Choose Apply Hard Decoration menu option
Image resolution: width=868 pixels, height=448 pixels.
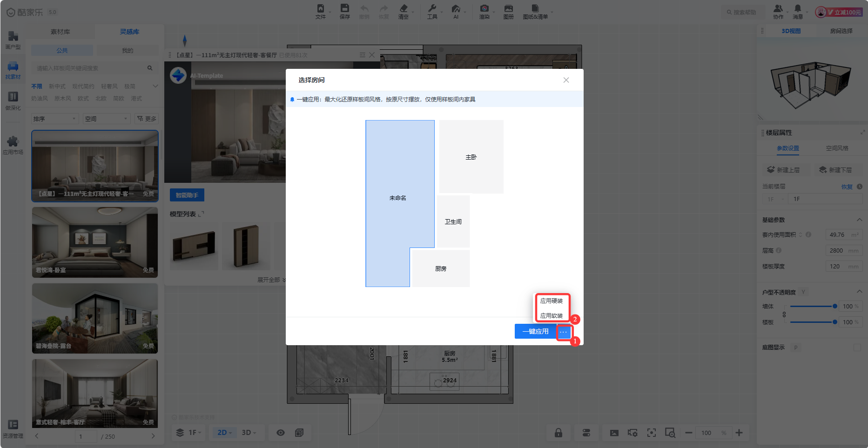click(x=552, y=301)
